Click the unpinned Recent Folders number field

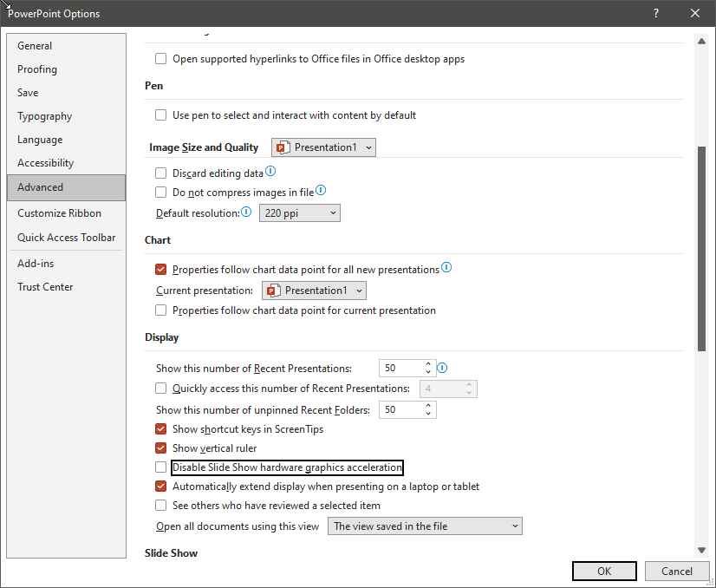tap(401, 410)
